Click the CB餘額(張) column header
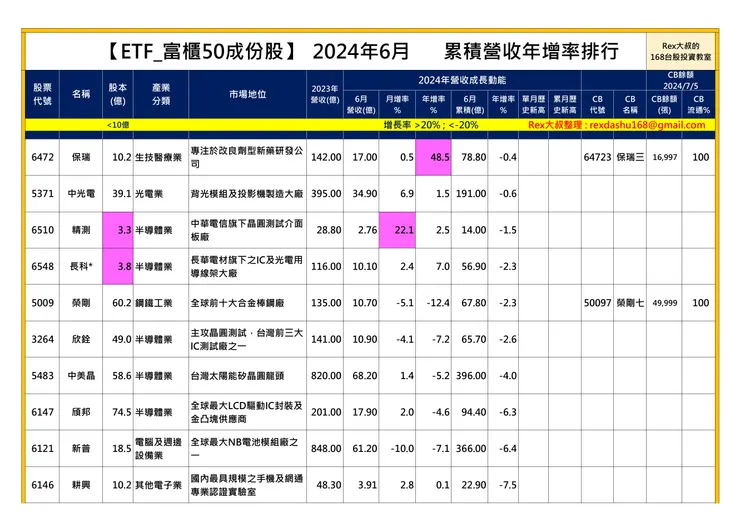 coord(664,104)
